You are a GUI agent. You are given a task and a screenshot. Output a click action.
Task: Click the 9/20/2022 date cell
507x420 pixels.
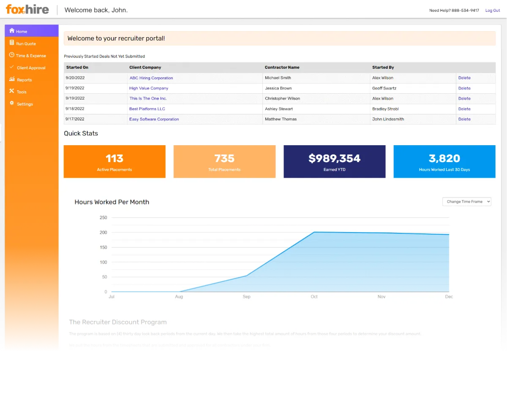(75, 78)
